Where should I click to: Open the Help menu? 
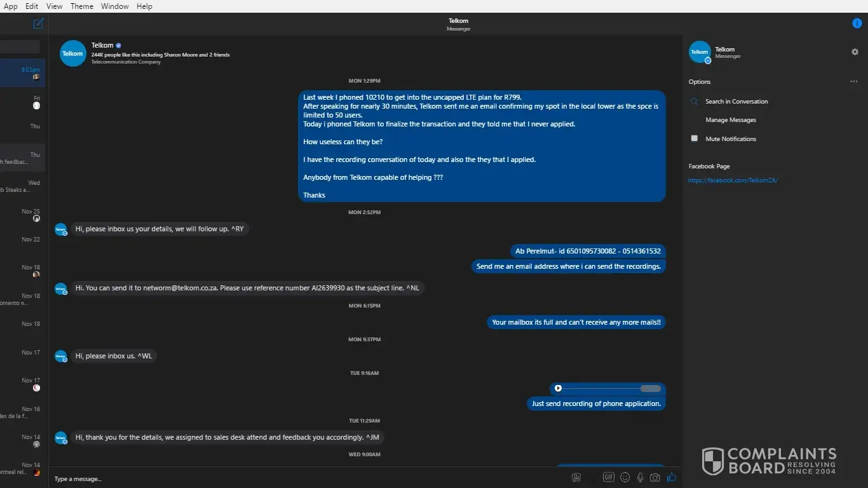coord(144,6)
